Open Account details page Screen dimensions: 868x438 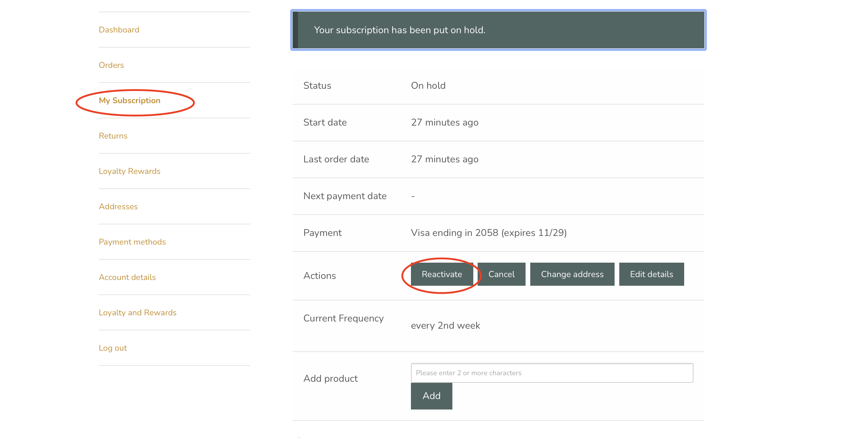tap(127, 277)
